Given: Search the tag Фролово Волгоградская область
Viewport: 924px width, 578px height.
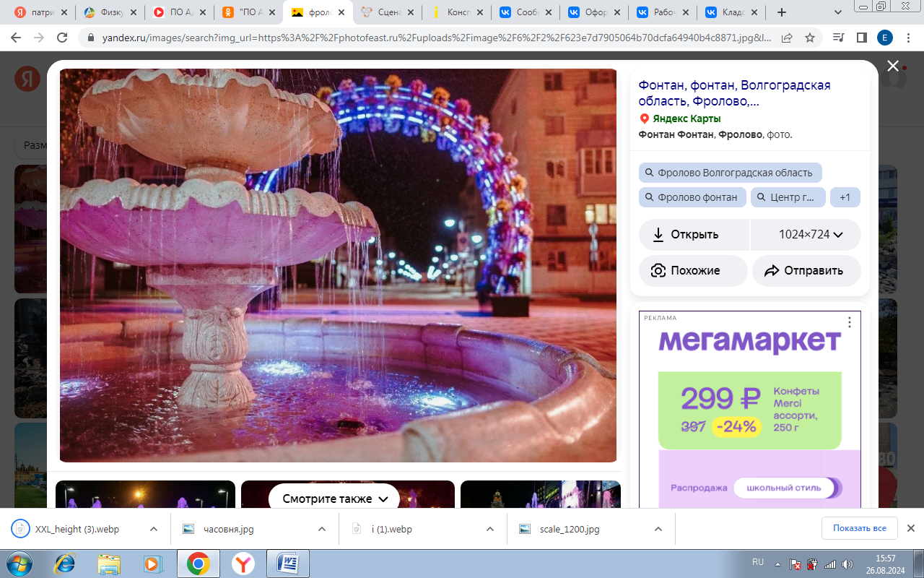Looking at the screenshot, I should (x=730, y=173).
